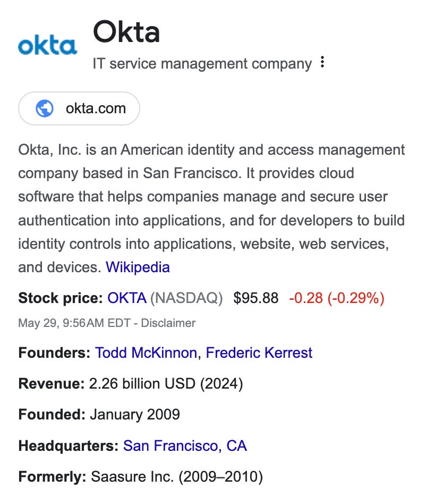Click the San Francisco, CA headquarters link
The height and width of the screenshot is (504, 426).
coord(185,446)
